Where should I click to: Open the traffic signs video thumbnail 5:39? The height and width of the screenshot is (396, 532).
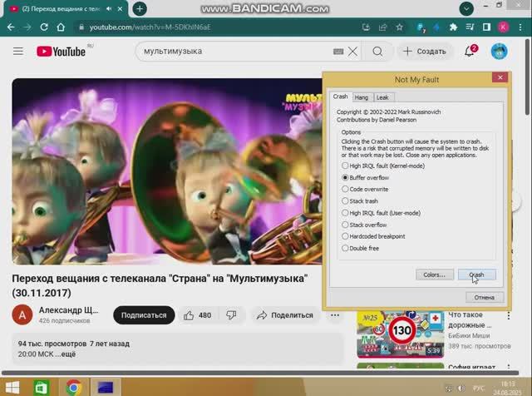401,334
